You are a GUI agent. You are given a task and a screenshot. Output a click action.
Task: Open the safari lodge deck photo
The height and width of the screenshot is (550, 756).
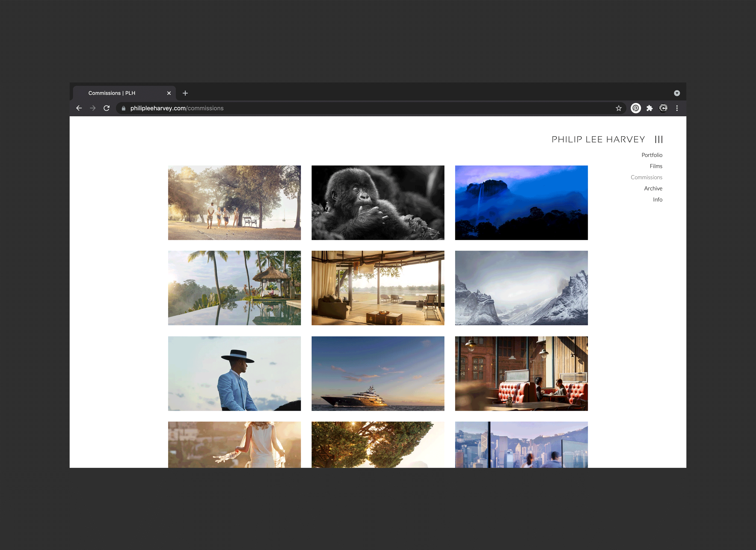[378, 288]
